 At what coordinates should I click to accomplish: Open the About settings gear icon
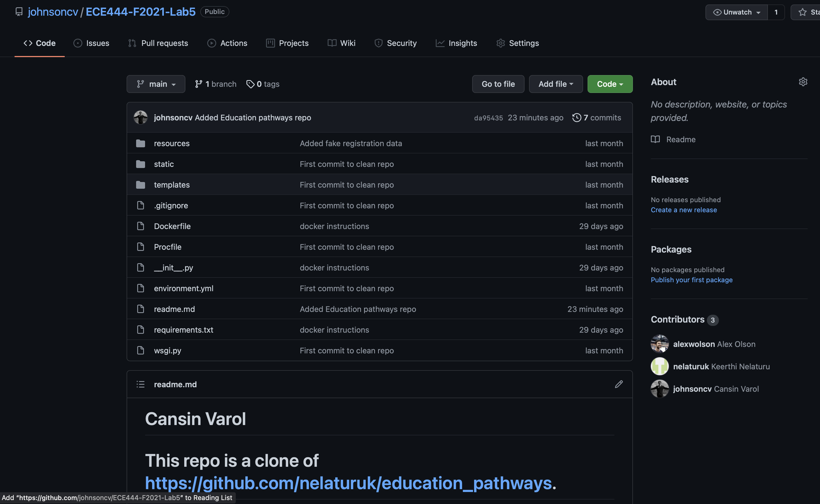pos(803,82)
